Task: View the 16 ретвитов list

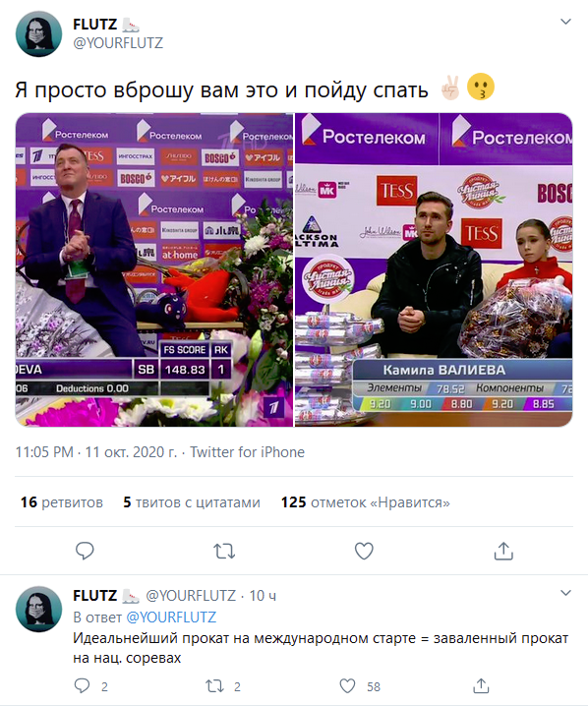Action: point(62,502)
